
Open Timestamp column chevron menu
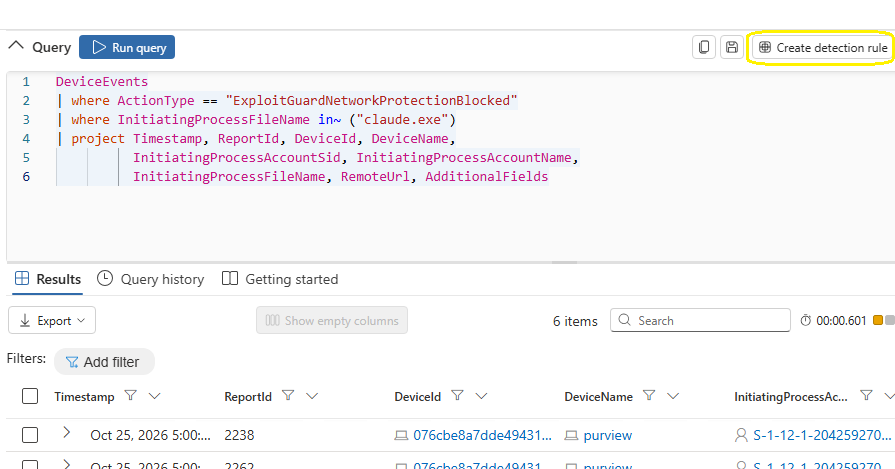coord(154,396)
